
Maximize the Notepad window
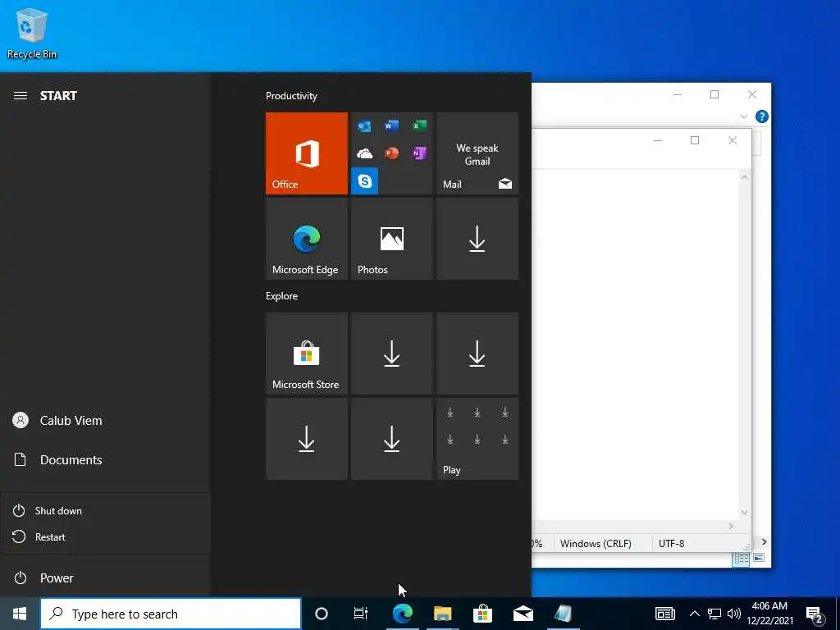tap(695, 140)
